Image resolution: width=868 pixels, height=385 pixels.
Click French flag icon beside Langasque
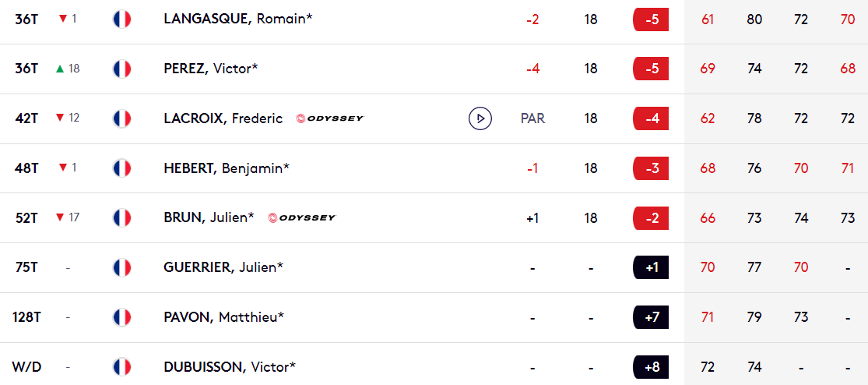point(121,19)
